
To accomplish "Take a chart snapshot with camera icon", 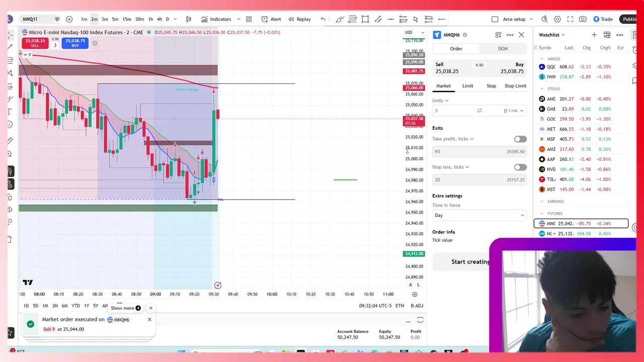I will pos(583,19).
